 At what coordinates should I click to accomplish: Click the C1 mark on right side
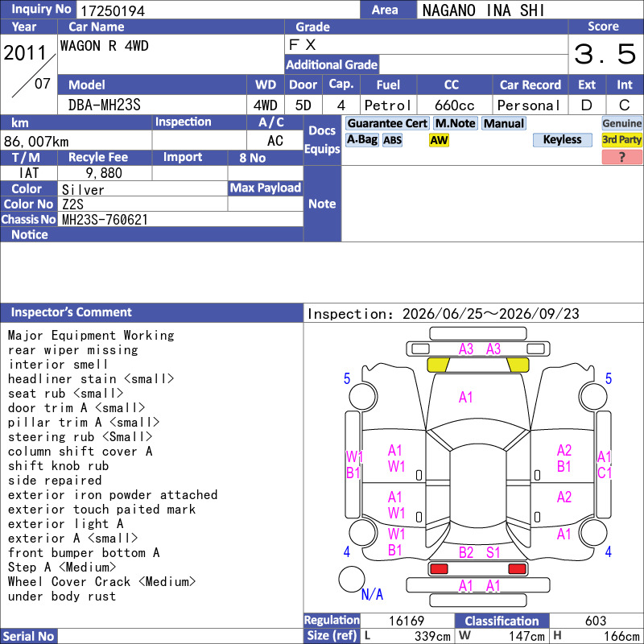[x=605, y=473]
